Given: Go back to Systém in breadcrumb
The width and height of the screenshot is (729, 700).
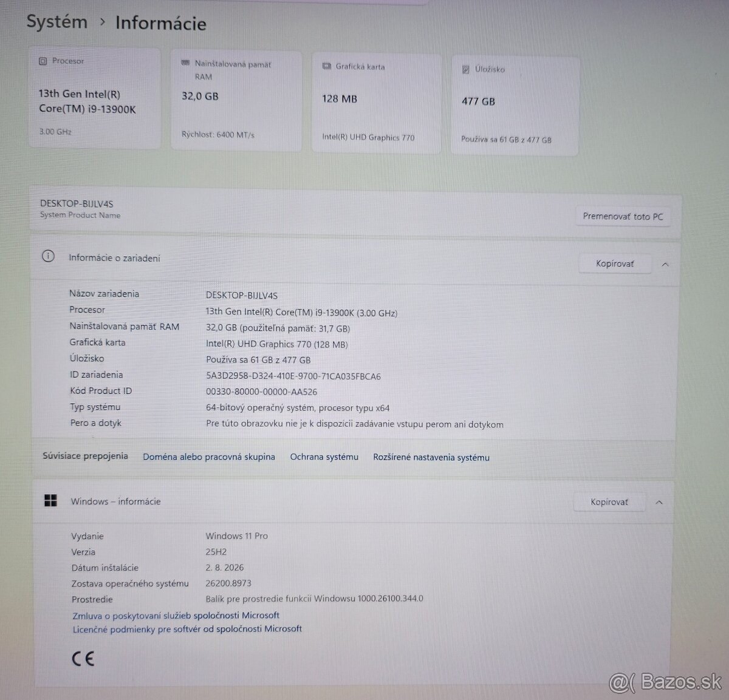Looking at the screenshot, I should pyautogui.click(x=57, y=22).
